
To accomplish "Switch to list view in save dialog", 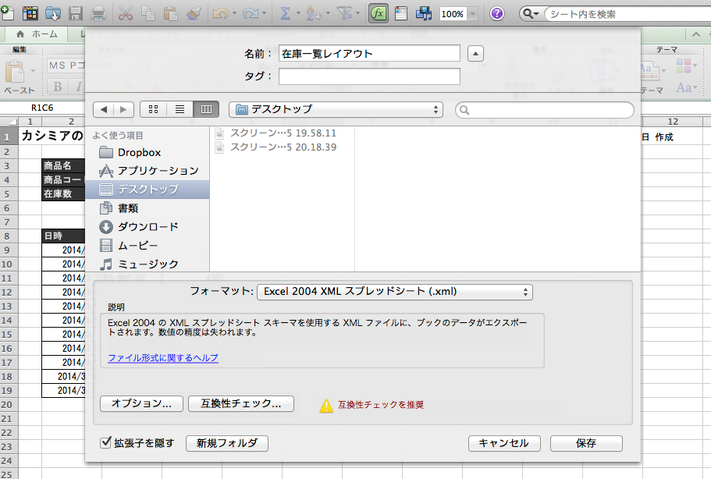I will coord(180,109).
